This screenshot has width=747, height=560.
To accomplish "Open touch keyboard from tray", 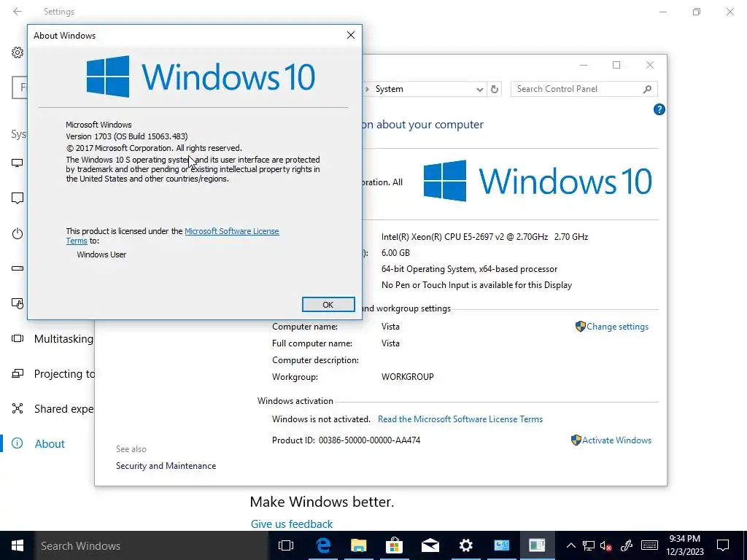I will [649, 545].
